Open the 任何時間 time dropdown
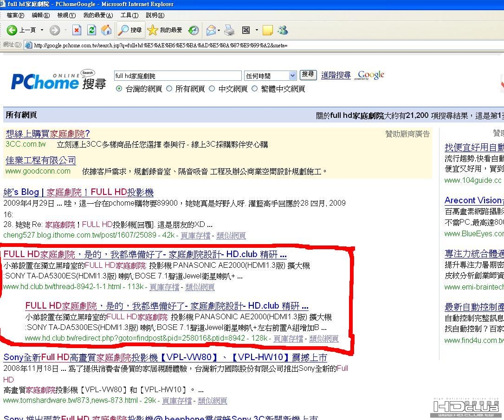Viewport: 504px width, 420px height. tap(270, 76)
